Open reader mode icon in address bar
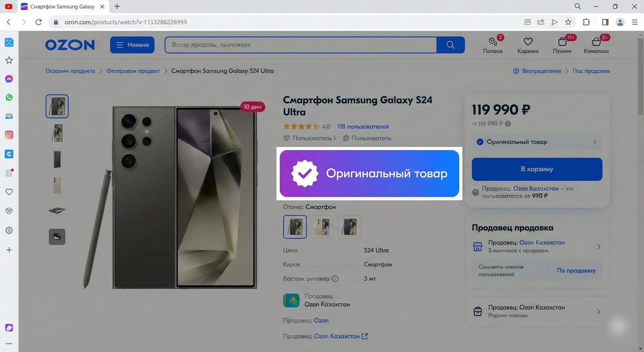This screenshot has height=352, width=644. 528,22
